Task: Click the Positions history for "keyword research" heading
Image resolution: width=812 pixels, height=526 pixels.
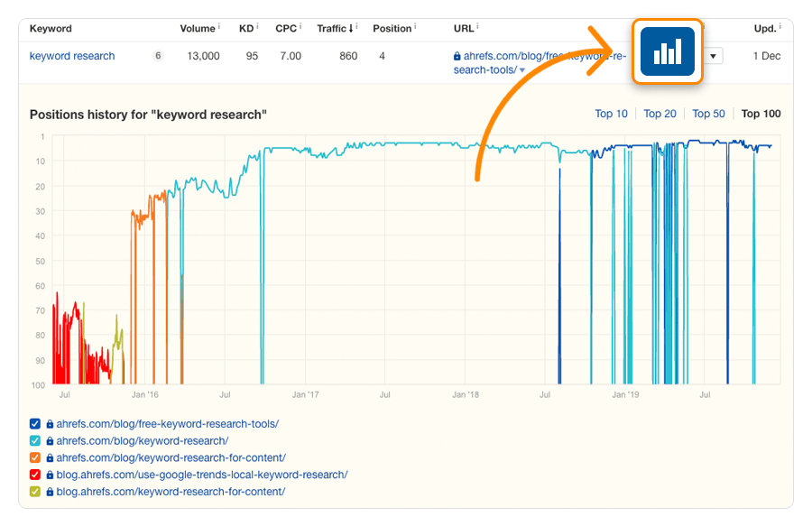Action: point(148,115)
